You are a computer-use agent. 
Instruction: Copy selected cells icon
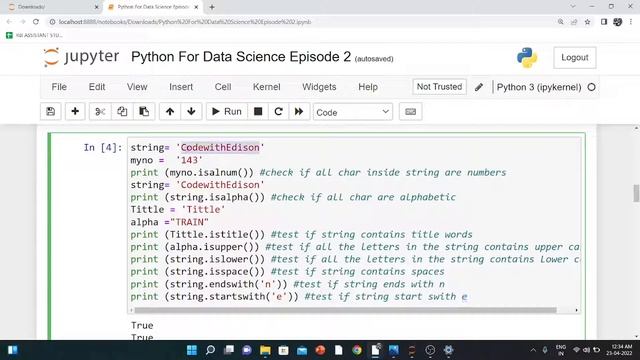point(122,111)
